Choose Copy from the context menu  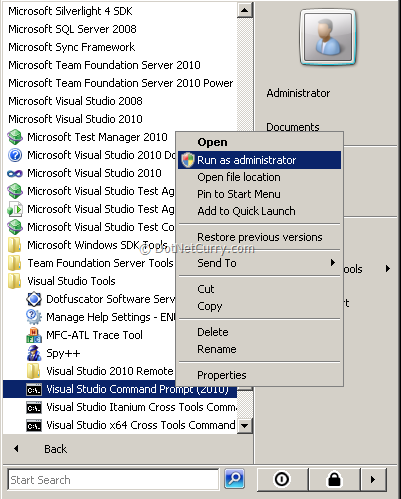[x=259, y=306]
